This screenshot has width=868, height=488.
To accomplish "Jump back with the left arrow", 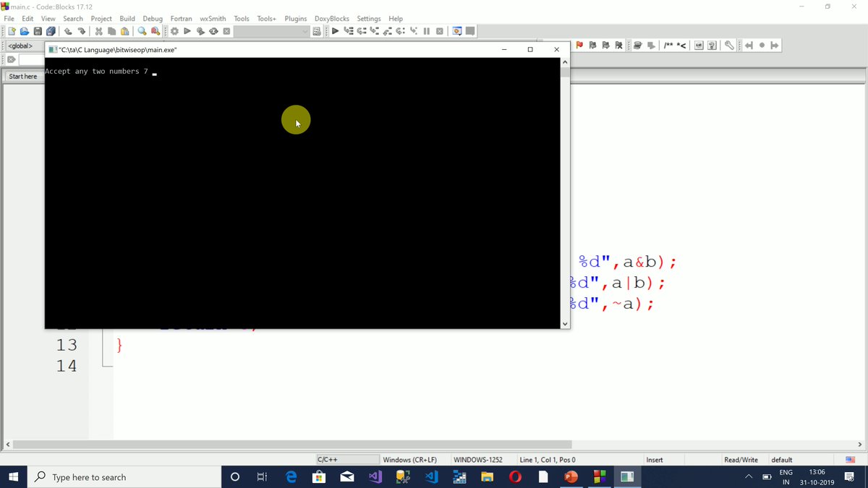I will coord(749,46).
